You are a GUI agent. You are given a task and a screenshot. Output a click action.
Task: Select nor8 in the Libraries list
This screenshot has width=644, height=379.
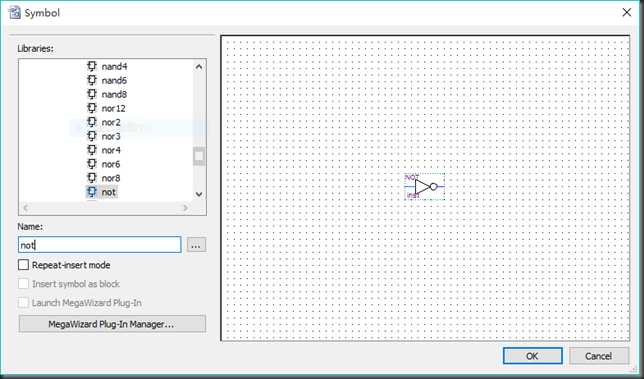click(111, 178)
